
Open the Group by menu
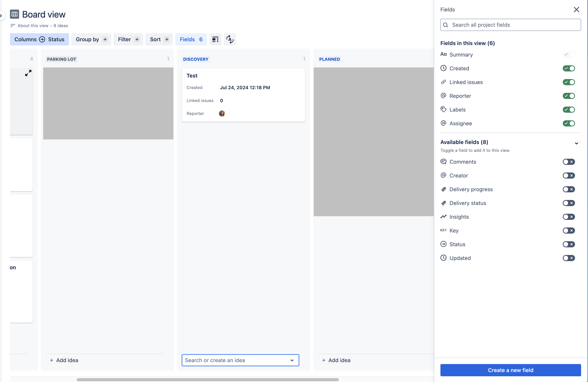pos(91,40)
